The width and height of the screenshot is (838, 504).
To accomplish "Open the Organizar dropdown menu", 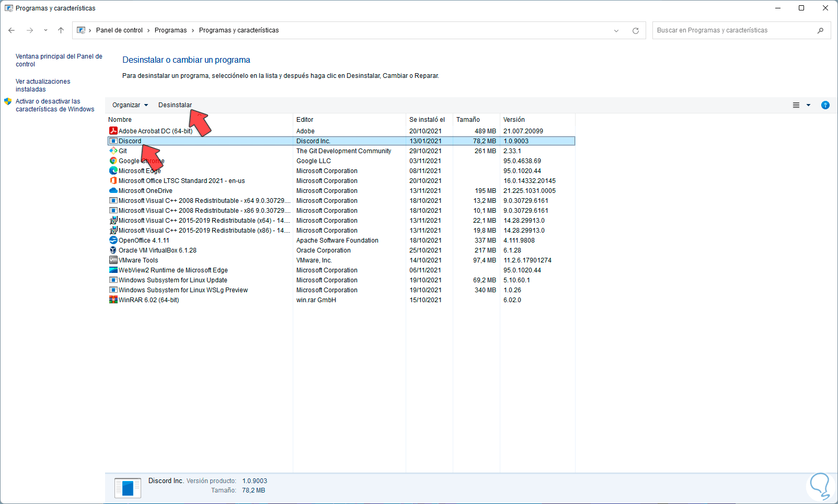I will pyautogui.click(x=130, y=105).
